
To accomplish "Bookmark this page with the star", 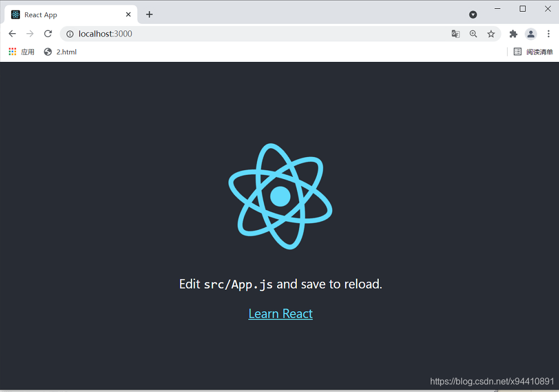I will pyautogui.click(x=491, y=34).
